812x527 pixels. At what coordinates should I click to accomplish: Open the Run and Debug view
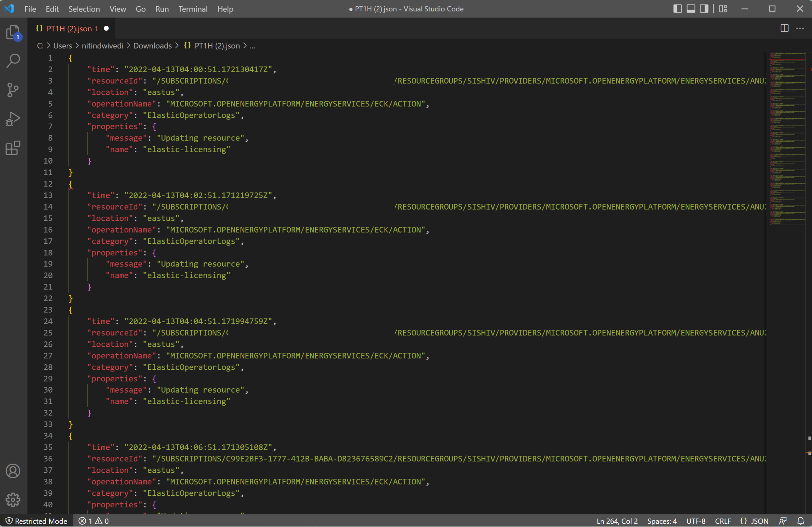[13, 119]
